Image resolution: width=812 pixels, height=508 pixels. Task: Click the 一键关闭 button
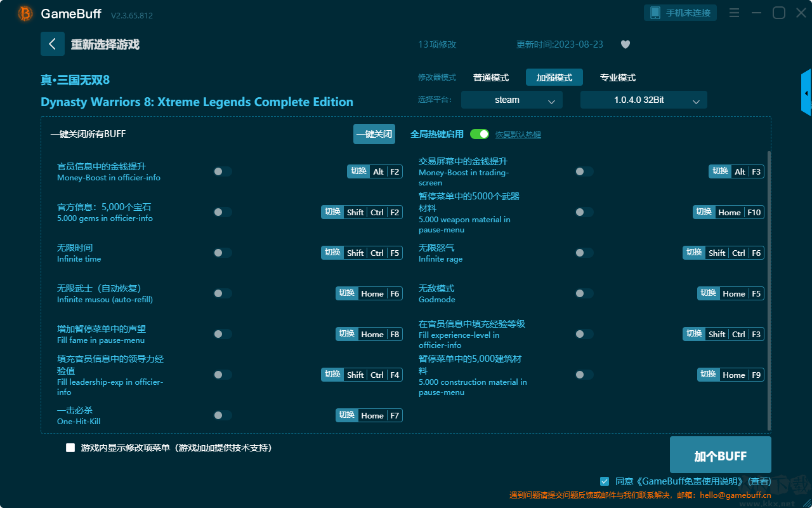374,134
